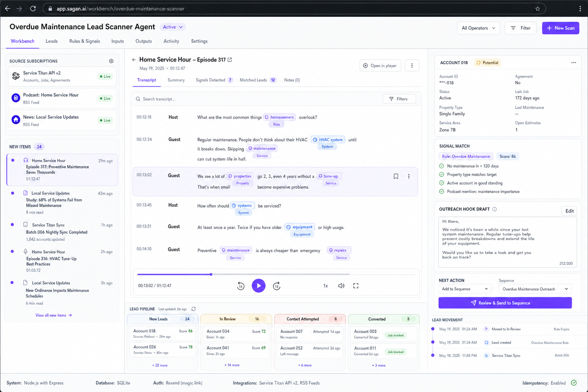The height and width of the screenshot is (392, 588).
Task: Switch to Rules & Signals tab
Action: [85, 41]
